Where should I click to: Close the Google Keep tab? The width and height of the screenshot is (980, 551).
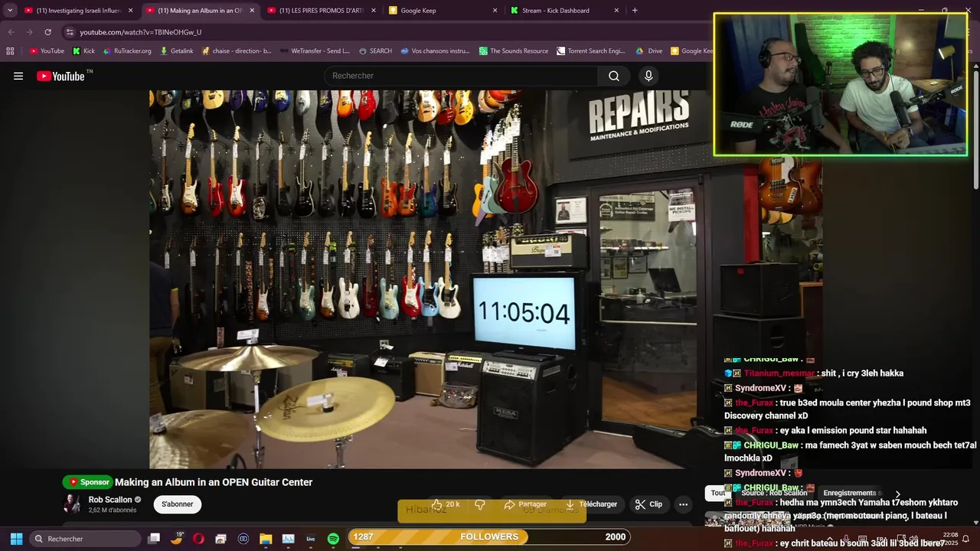pos(495,11)
